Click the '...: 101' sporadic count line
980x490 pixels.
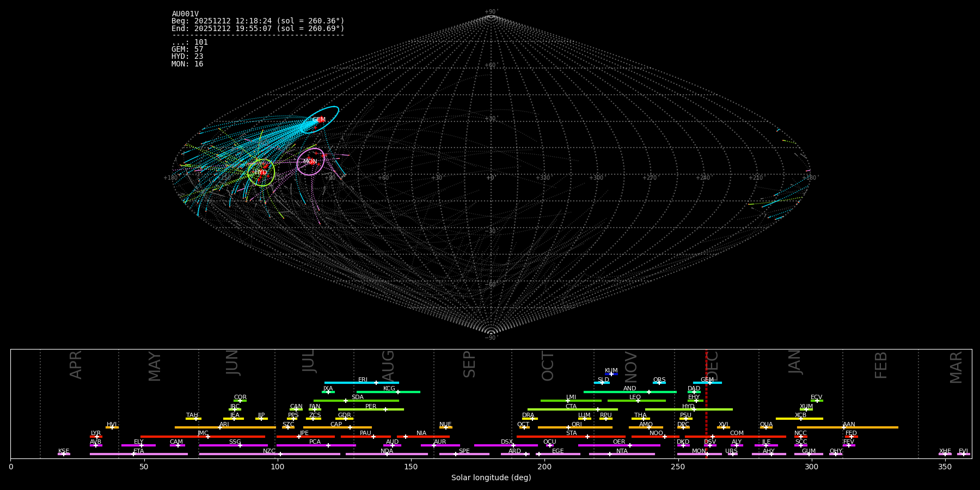(189, 42)
